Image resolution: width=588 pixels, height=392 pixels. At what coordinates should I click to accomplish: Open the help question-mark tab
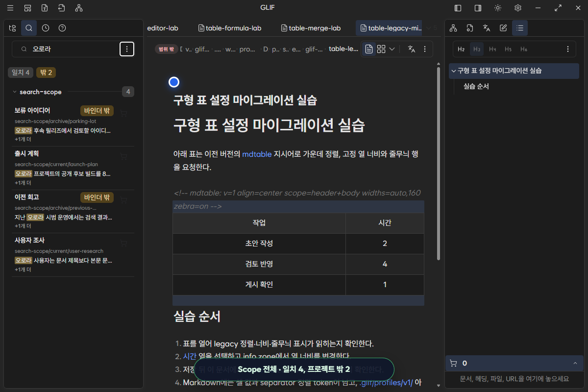tap(62, 28)
